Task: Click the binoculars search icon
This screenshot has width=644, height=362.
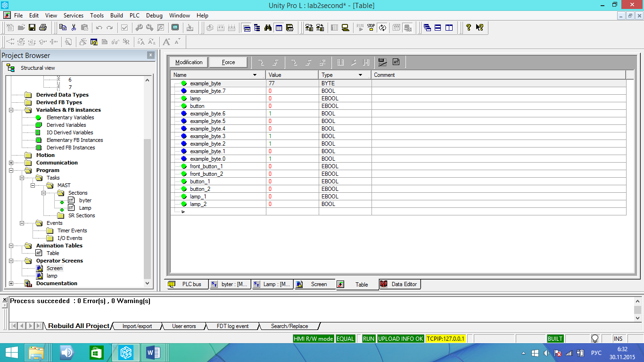Action: click(268, 28)
